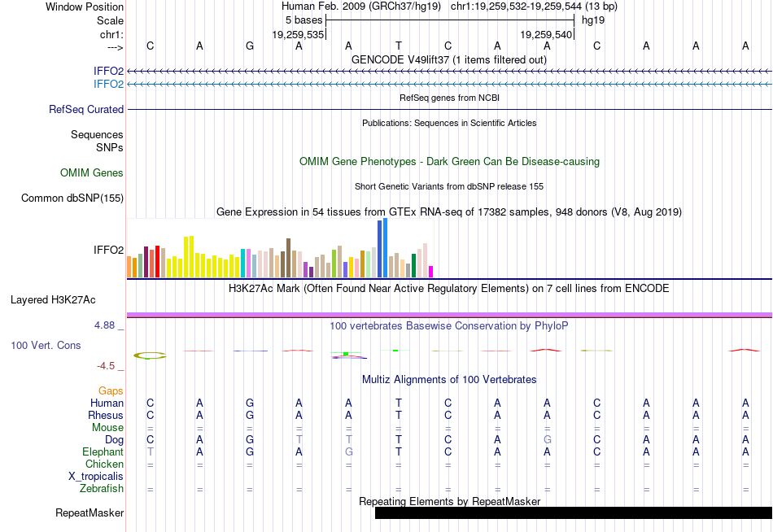Click the T base in the sequence row
The image size is (773, 532).
click(x=399, y=46)
